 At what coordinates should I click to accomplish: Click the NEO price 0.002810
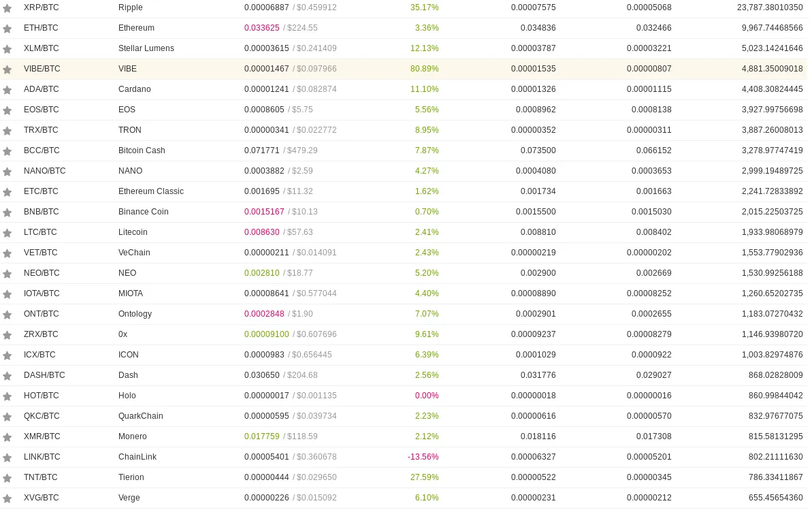tap(262, 273)
